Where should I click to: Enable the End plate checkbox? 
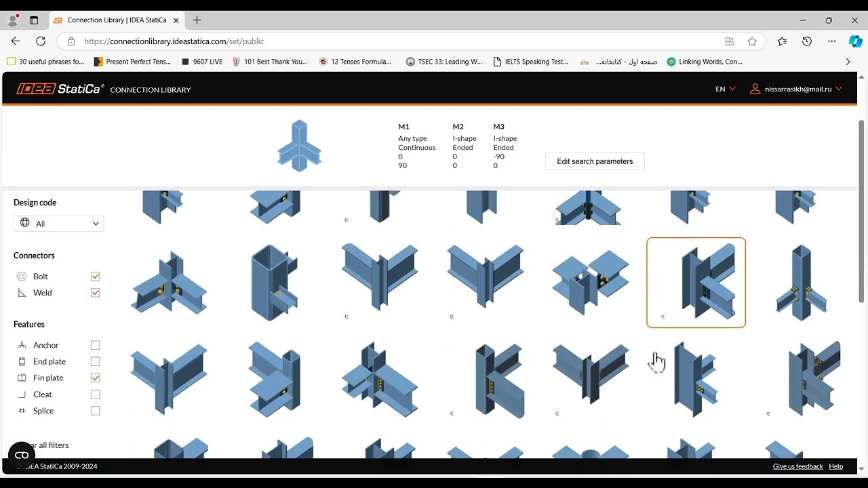[x=95, y=362]
